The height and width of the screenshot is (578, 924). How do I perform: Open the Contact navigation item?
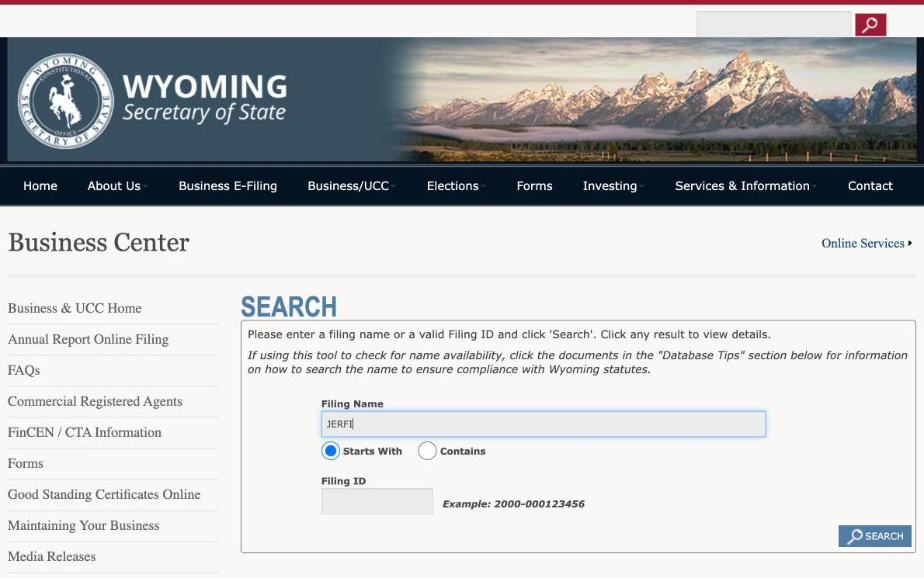(x=870, y=186)
